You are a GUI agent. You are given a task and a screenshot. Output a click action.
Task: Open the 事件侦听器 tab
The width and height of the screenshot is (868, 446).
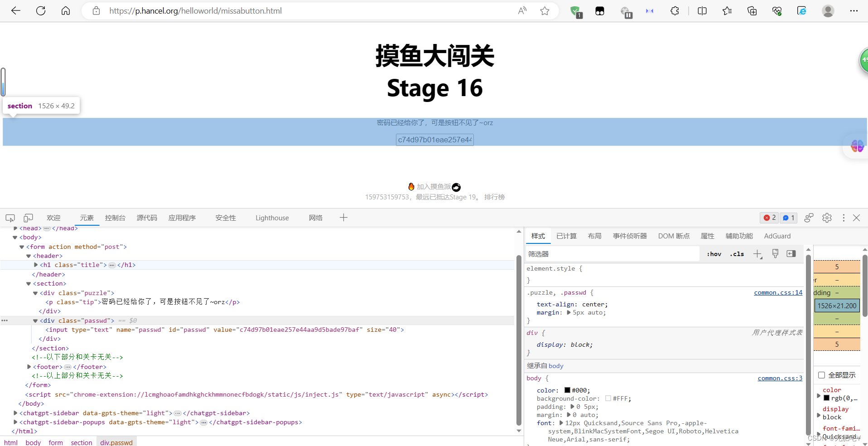630,236
